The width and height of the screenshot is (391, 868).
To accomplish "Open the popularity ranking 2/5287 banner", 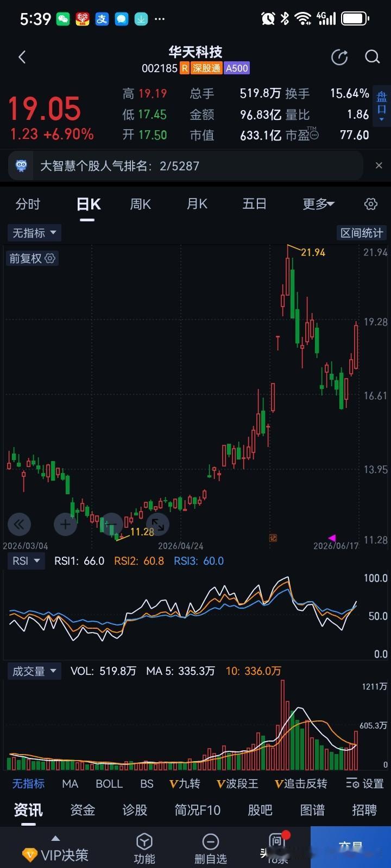I will coord(185,165).
